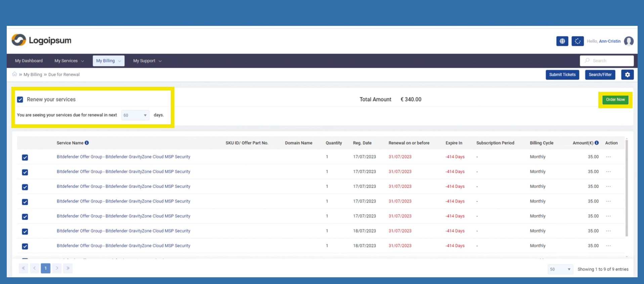This screenshot has width=644, height=284.
Task: Click the globe language icon in header
Action: (x=562, y=41)
